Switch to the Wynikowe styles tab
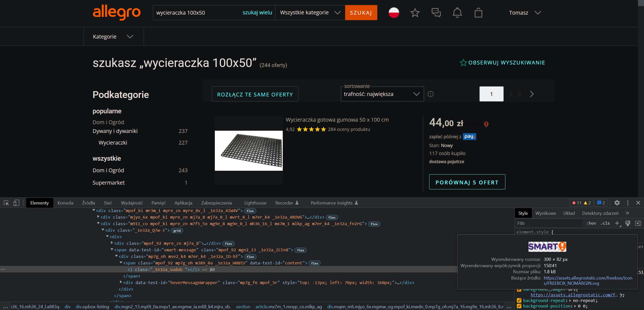The height and width of the screenshot is (310, 644). pyautogui.click(x=546, y=213)
